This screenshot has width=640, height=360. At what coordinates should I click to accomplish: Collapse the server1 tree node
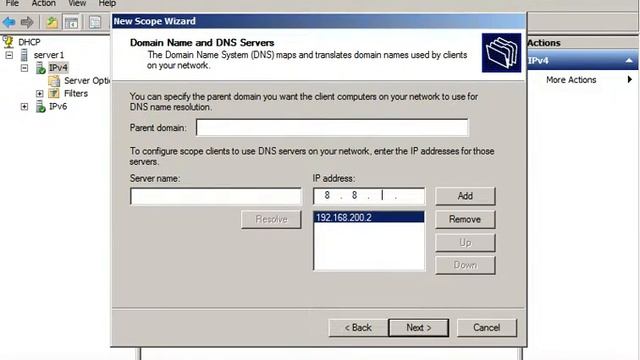[9, 55]
